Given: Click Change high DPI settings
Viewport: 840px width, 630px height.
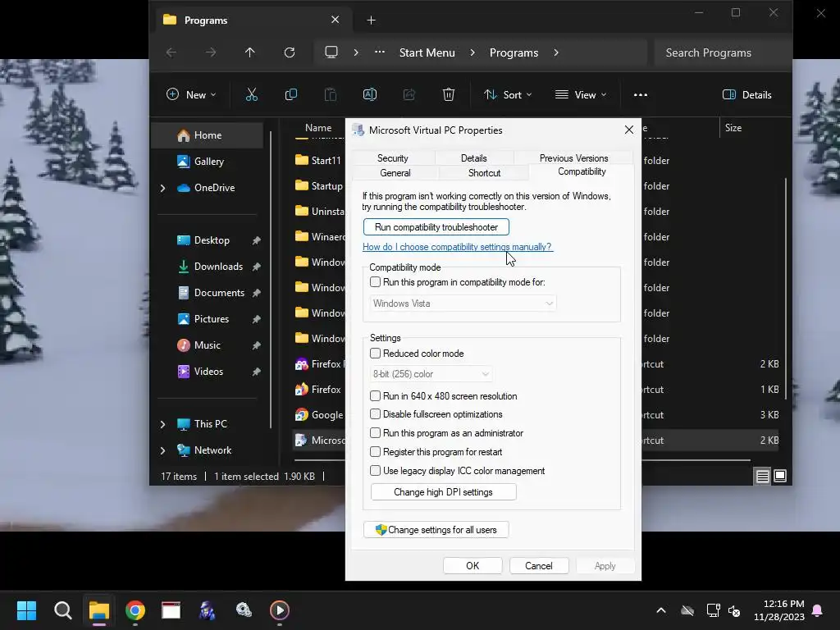Looking at the screenshot, I should coord(443,492).
